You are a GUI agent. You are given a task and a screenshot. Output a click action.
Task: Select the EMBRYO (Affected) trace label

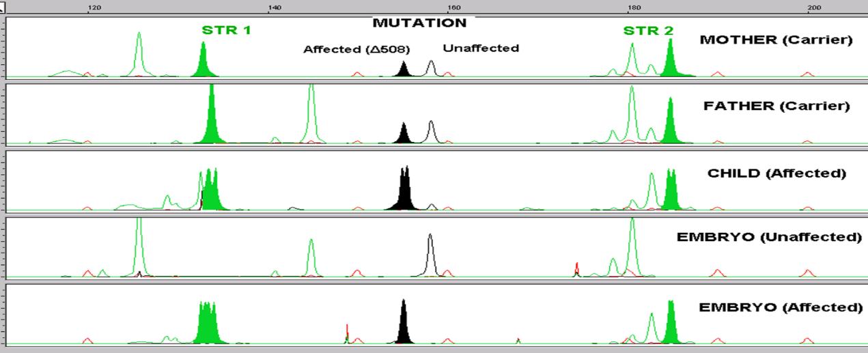[x=780, y=307]
